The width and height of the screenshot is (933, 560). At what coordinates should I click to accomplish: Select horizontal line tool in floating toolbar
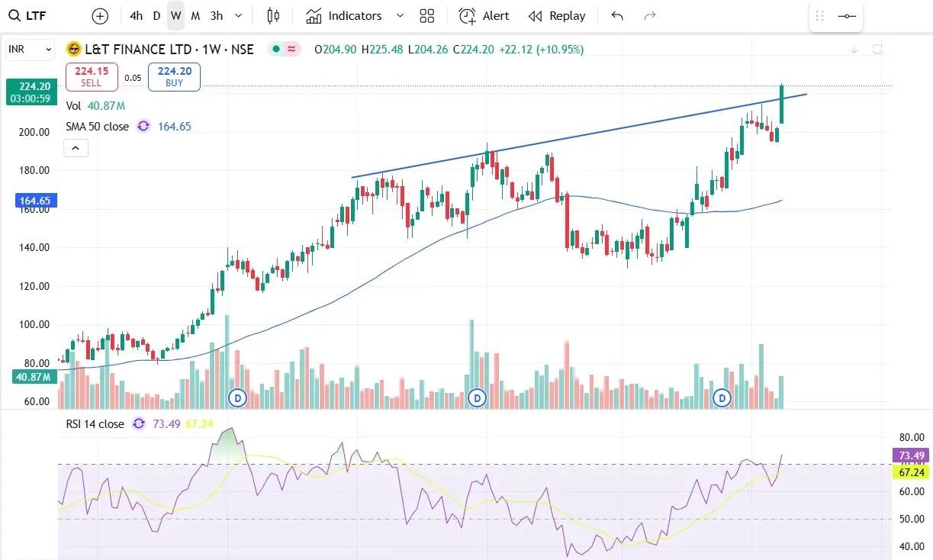point(846,15)
